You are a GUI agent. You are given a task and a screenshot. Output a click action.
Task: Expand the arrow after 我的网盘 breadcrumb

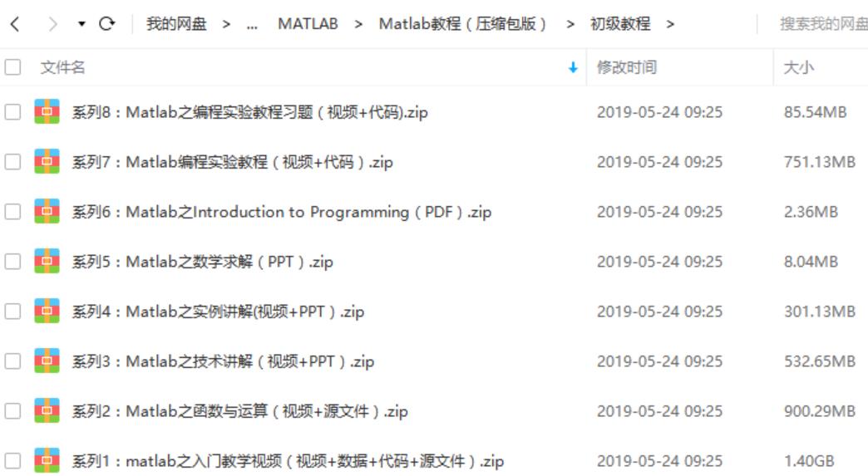(226, 24)
